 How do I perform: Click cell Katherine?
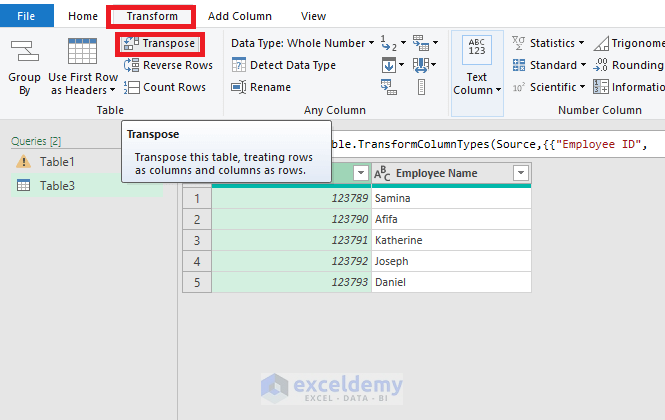click(451, 240)
